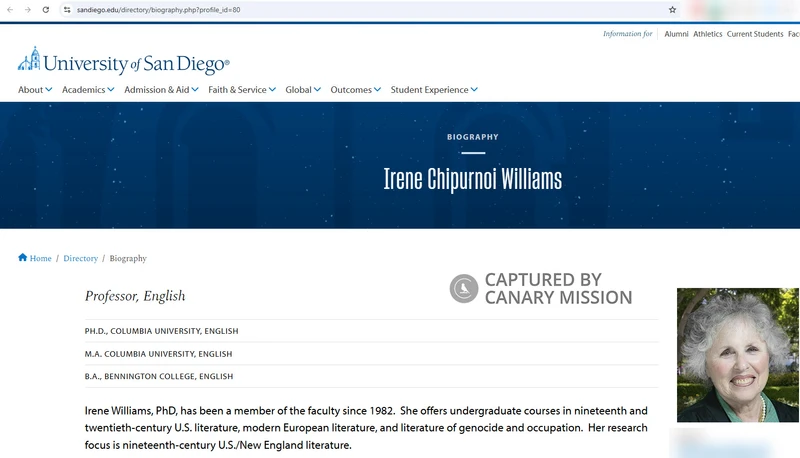The image size is (800, 458).
Task: Expand the Global menu
Action: click(303, 90)
